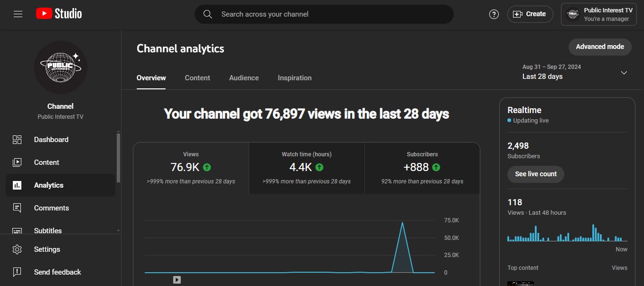644x286 pixels.
Task: Open the Public Interest TV account switcher
Action: pos(598,14)
